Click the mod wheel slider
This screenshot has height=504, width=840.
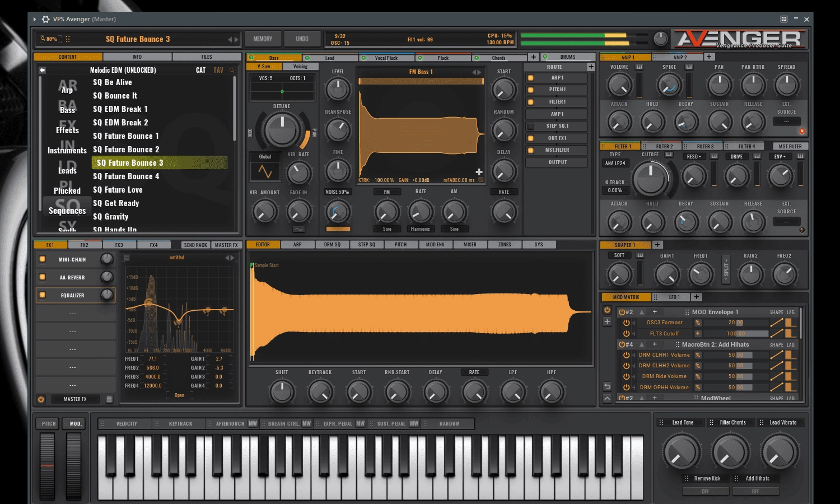(x=74, y=466)
